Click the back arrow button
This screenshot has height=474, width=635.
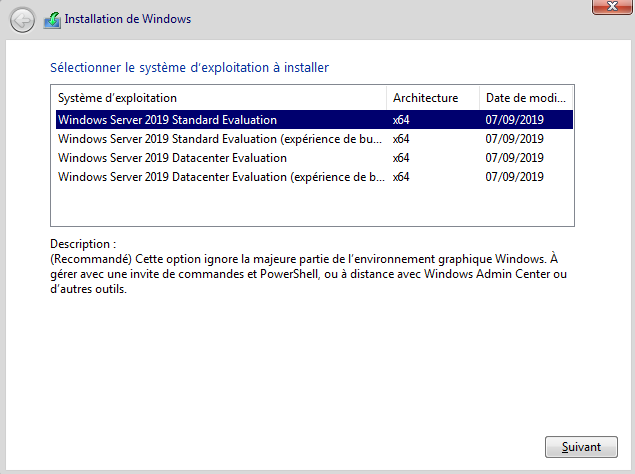tap(22, 19)
